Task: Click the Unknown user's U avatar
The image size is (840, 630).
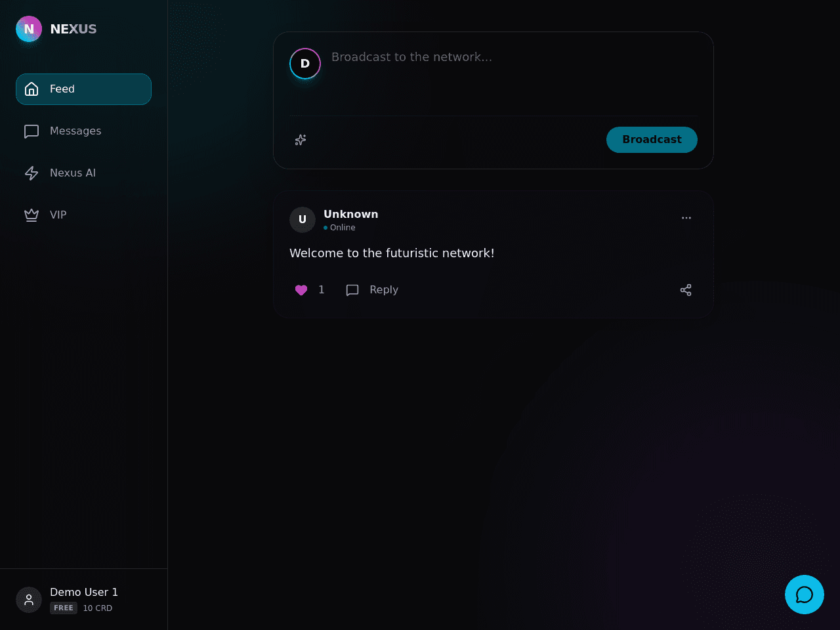Action: coord(303,220)
